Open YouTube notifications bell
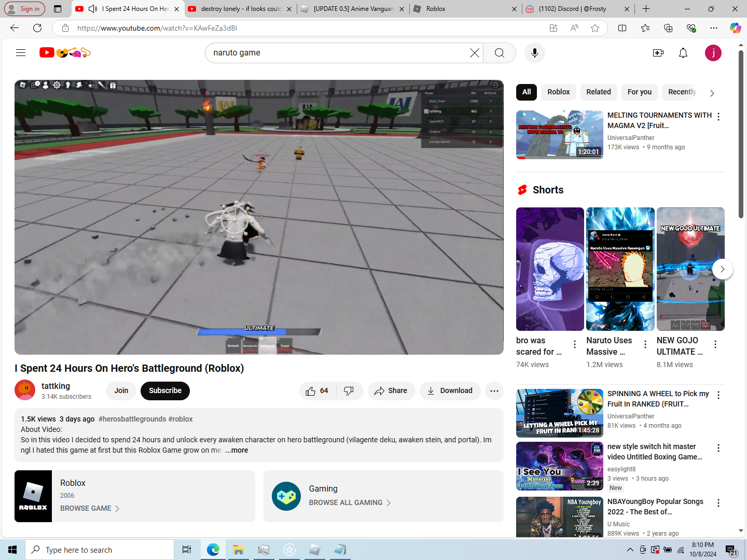This screenshot has width=747, height=560. tap(683, 53)
